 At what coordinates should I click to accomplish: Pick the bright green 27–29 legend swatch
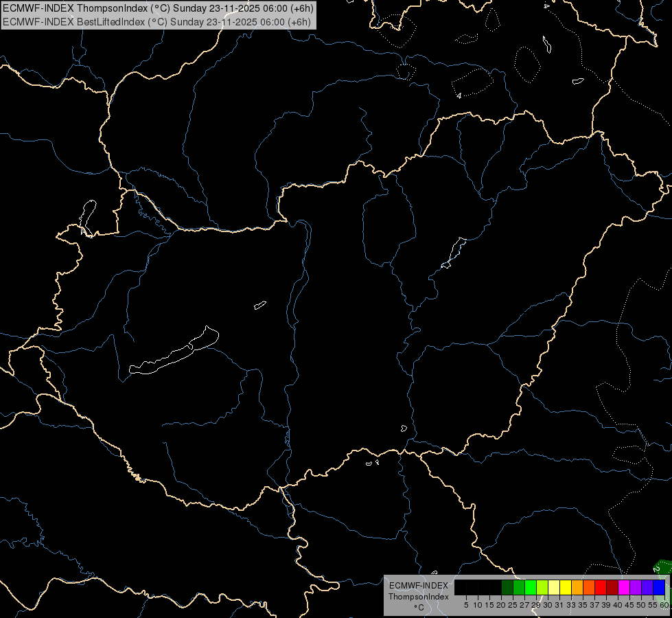click(531, 587)
